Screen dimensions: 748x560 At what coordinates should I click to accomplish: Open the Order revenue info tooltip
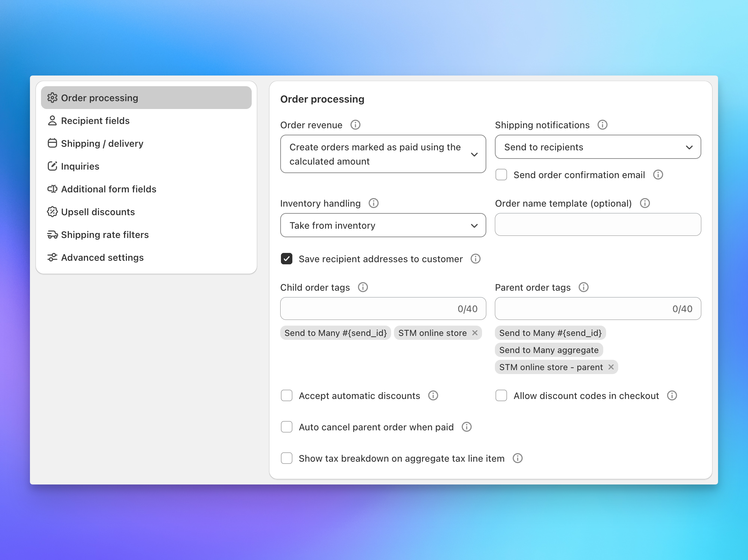click(x=355, y=125)
